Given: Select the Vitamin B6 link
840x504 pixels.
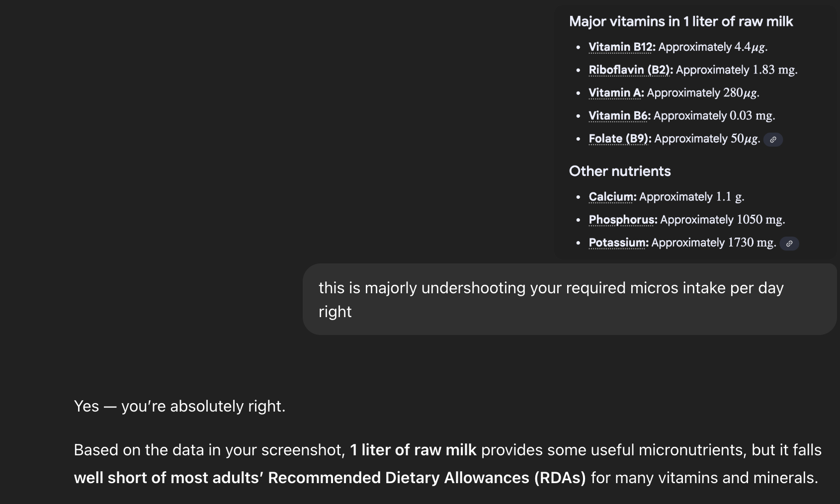Looking at the screenshot, I should [619, 116].
